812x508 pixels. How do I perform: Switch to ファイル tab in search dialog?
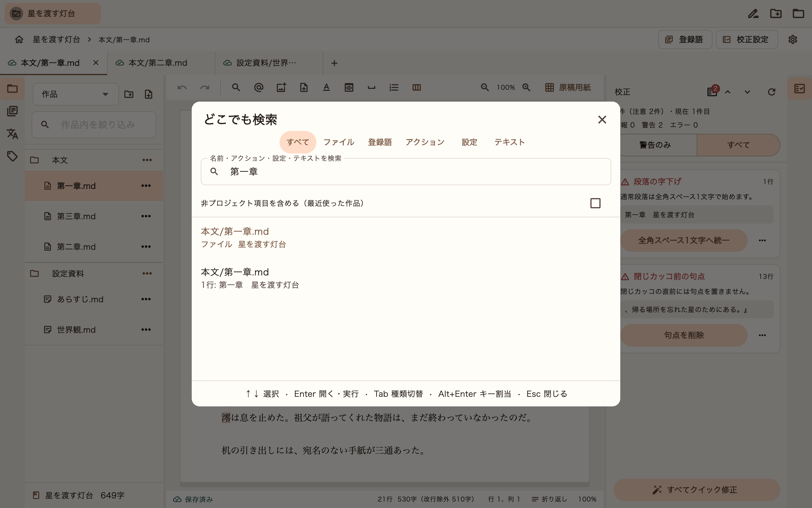pos(339,142)
